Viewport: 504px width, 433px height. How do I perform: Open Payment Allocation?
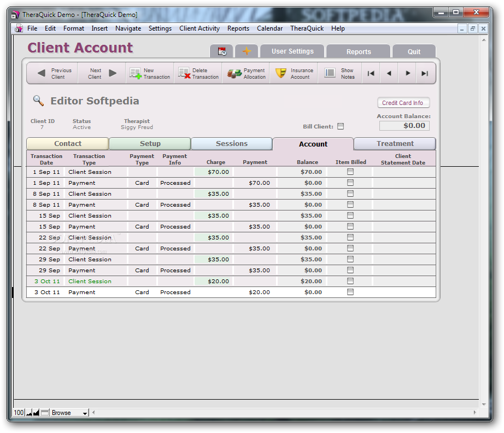(246, 73)
